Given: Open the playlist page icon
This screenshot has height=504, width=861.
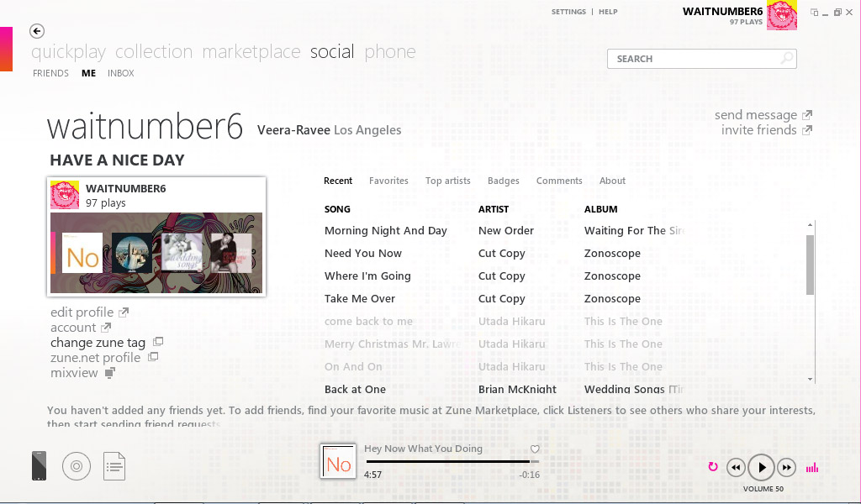Looking at the screenshot, I should (x=114, y=466).
